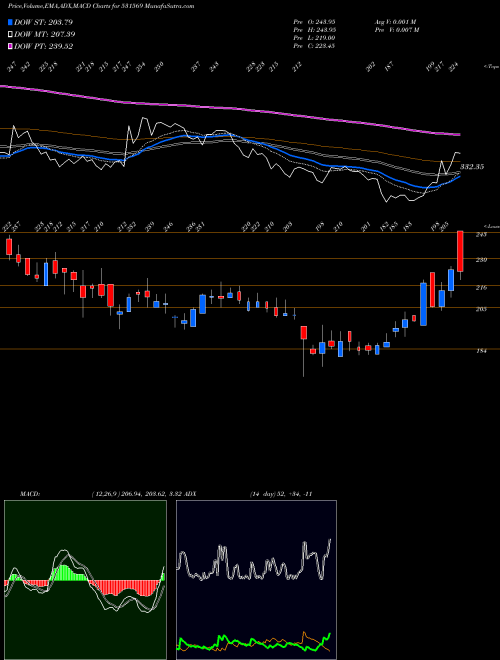
Task: Click the Pre L: 219.00 value
Action: [x=314, y=37]
